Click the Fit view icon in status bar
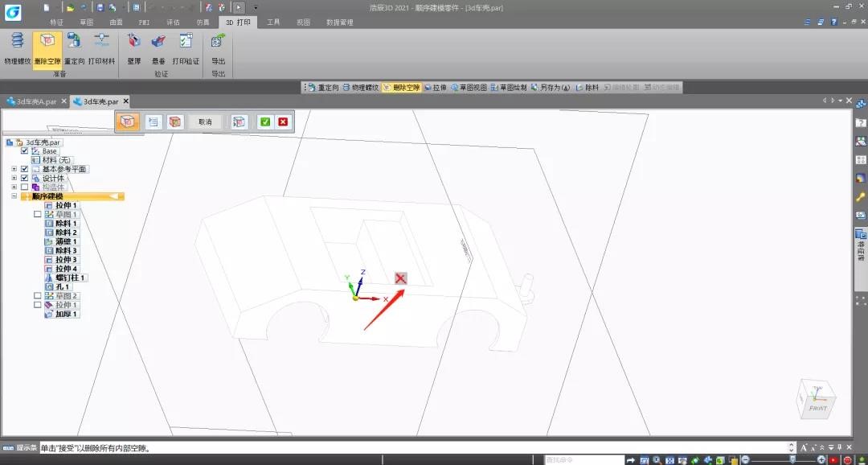This screenshot has height=465, width=868. (x=669, y=460)
